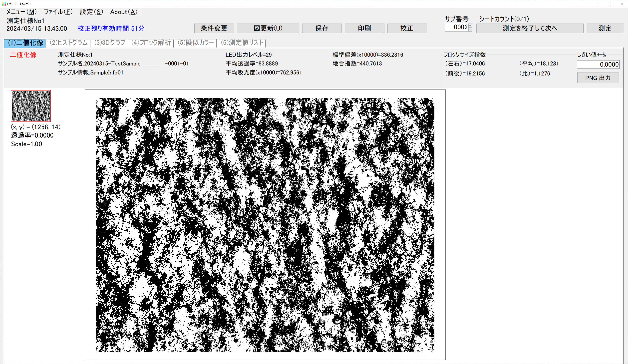
Task: Click the 測定仕様No:1 info text
Action: [75, 55]
